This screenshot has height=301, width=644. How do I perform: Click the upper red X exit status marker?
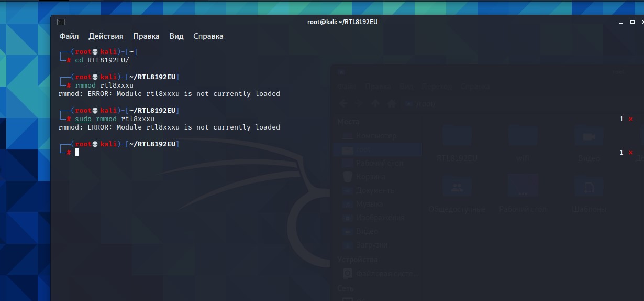click(x=630, y=119)
